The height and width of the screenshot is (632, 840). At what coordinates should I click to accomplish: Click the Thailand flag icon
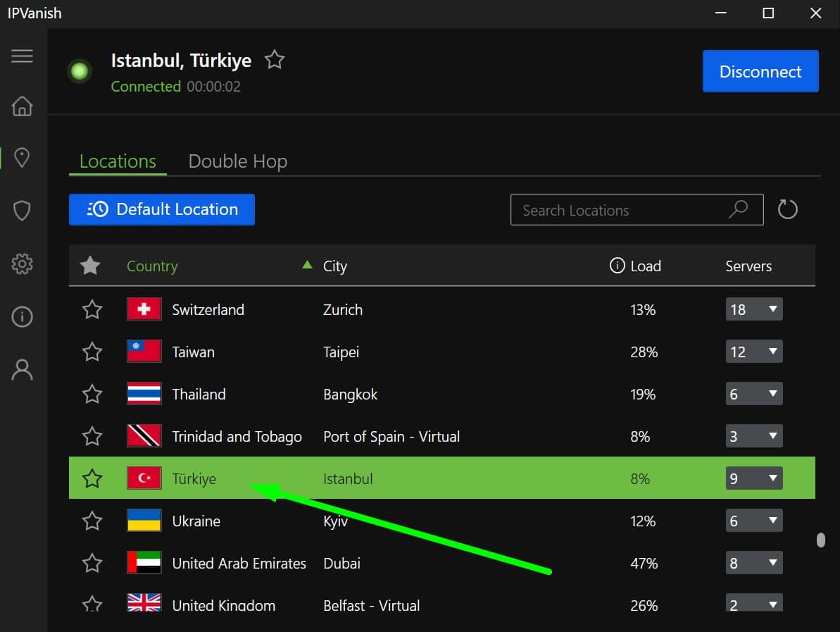(x=144, y=394)
